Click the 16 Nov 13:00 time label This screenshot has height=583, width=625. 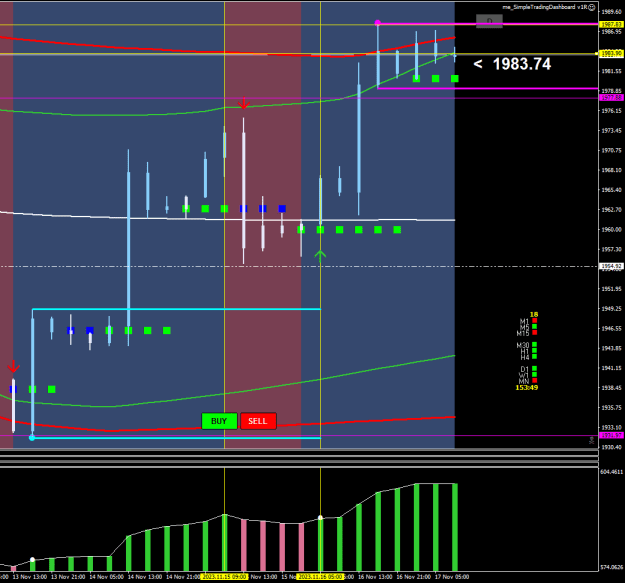tap(375, 577)
